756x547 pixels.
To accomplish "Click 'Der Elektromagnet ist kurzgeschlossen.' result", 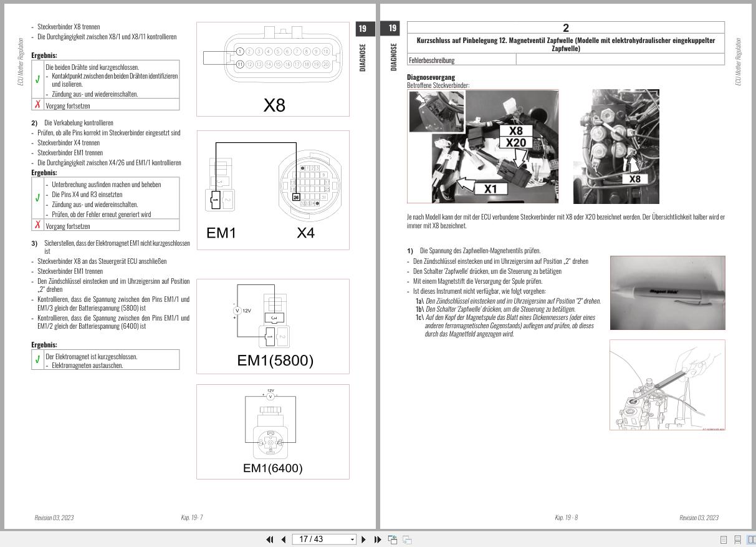I will 91,357.
